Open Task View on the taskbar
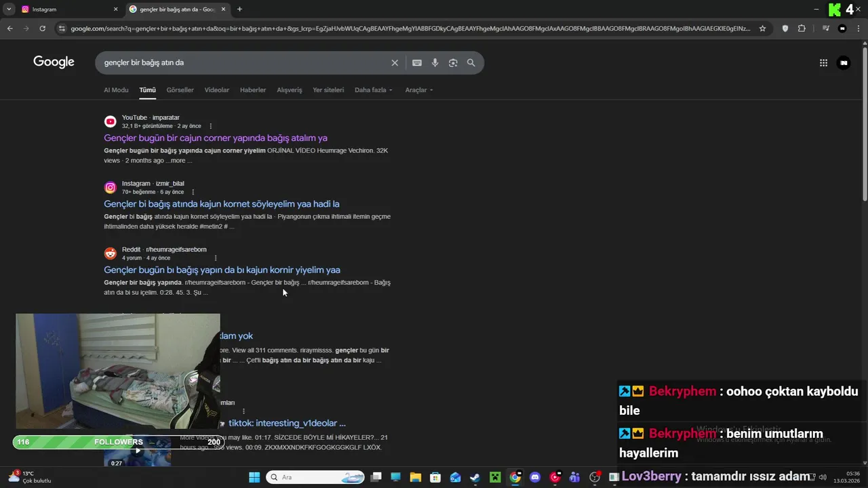This screenshot has width=868, height=488. click(376, 477)
